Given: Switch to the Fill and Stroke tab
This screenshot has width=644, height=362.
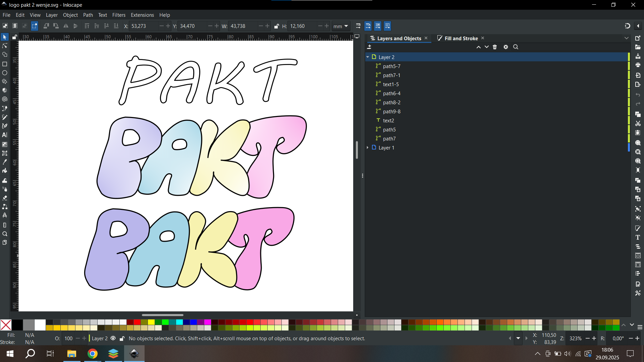Looking at the screenshot, I should (x=461, y=38).
